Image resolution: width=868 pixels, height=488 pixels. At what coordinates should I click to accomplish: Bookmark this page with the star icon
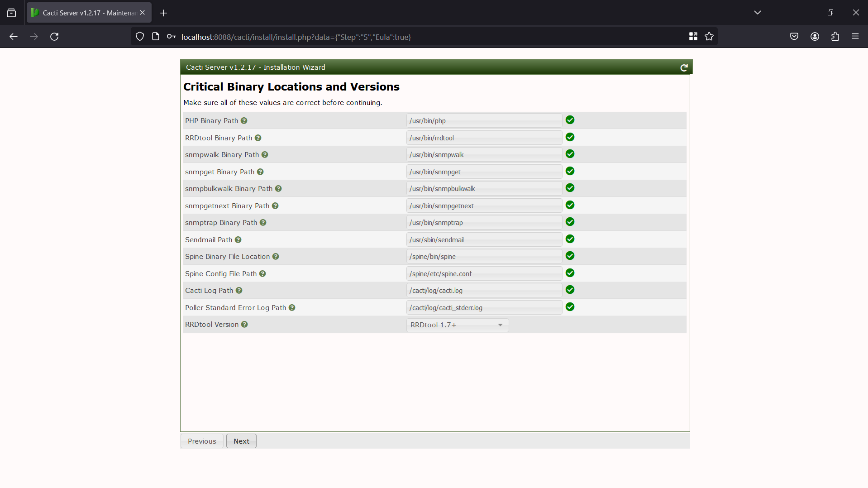[x=709, y=37]
